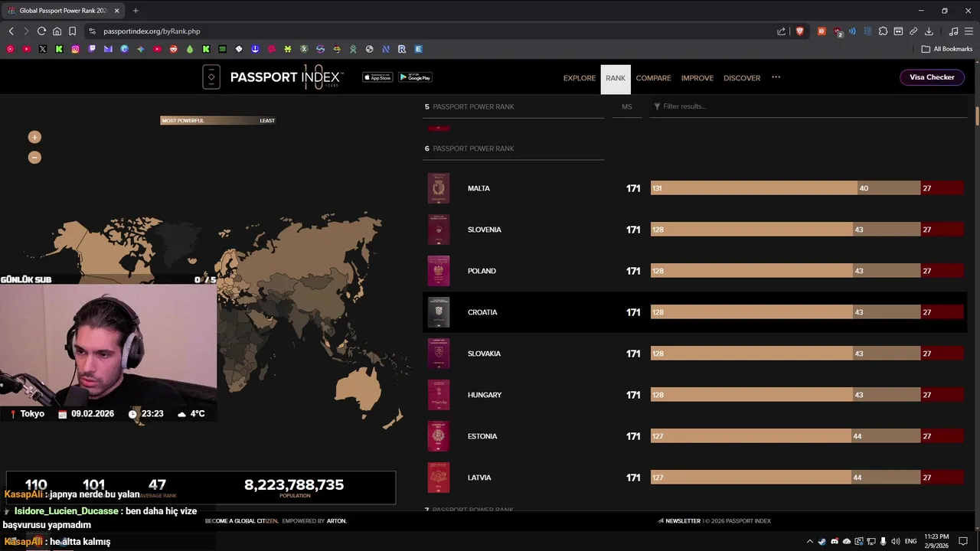Select the Global Passport Power Rank browser tab
The image size is (980, 551).
pyautogui.click(x=63, y=11)
